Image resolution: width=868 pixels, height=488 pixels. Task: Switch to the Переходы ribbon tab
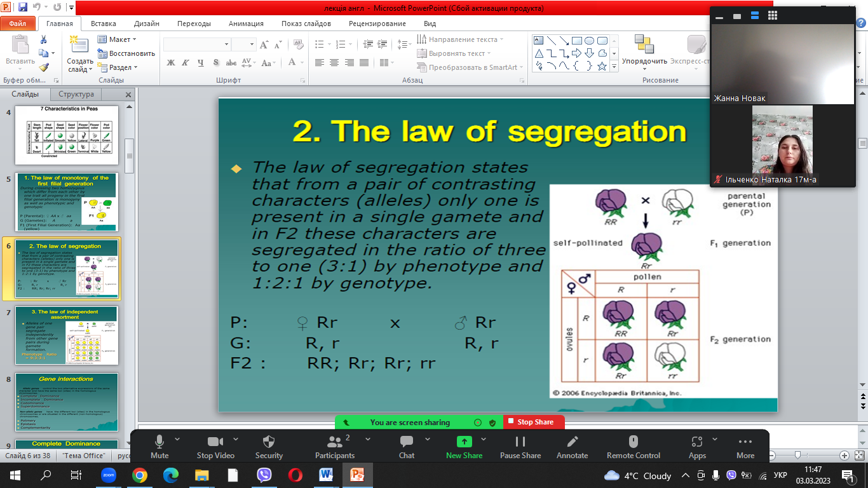coord(194,24)
